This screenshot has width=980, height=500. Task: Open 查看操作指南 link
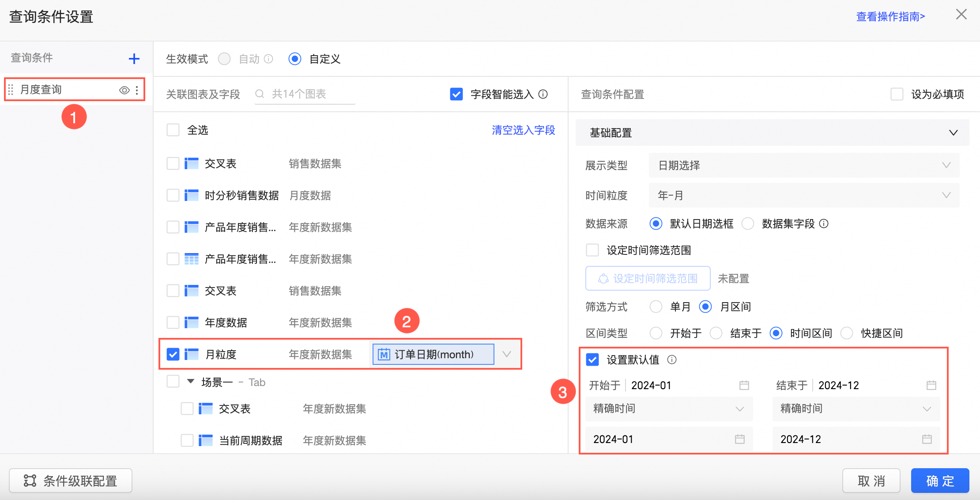[890, 16]
